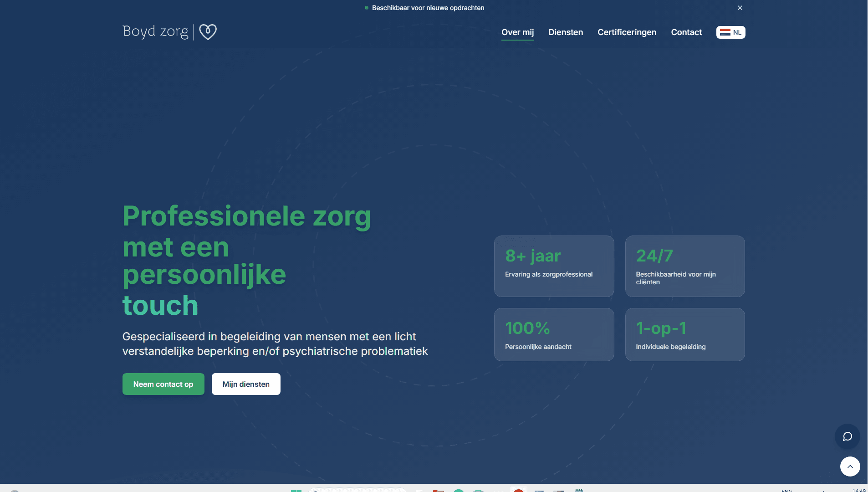Open the NL language switcher
Viewport: 868px width, 492px height.
tap(730, 32)
